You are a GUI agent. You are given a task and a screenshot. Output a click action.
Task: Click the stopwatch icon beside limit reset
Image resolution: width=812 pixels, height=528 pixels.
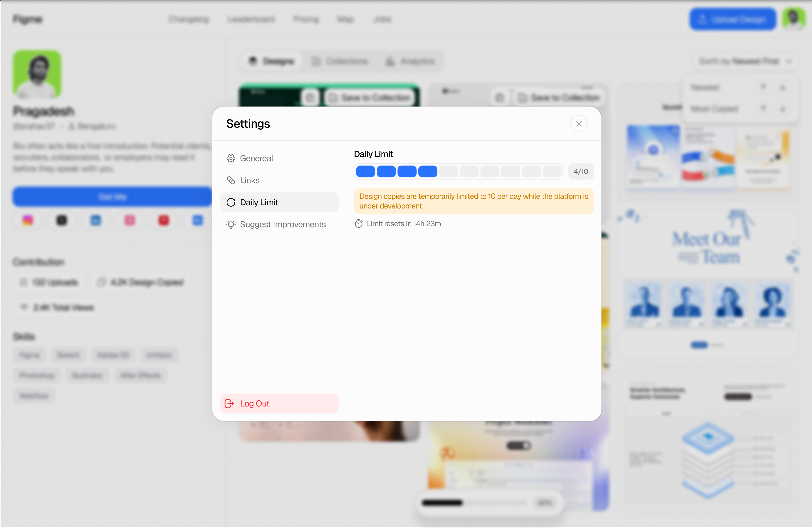tap(358, 223)
